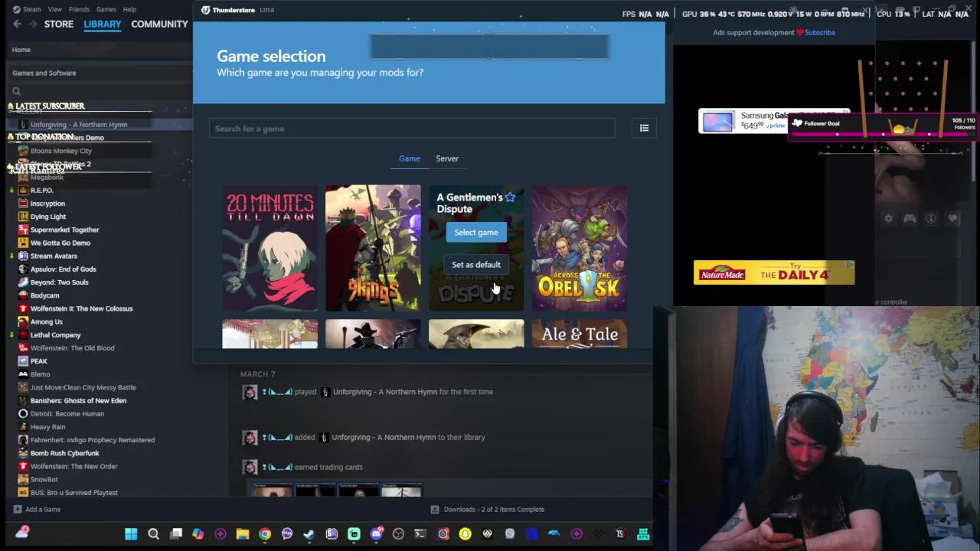Switch to Google Chrome on the taskbar
Screen dimensions: 980x551
point(265,533)
